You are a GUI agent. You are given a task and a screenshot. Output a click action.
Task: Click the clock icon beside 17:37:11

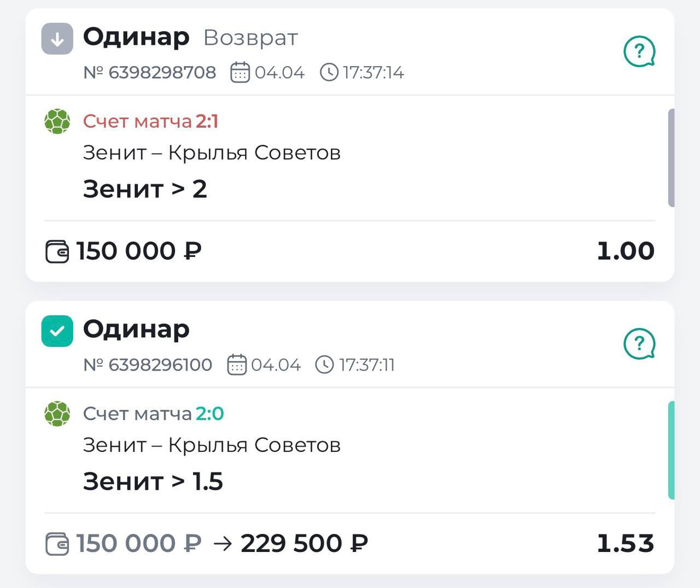(x=324, y=364)
